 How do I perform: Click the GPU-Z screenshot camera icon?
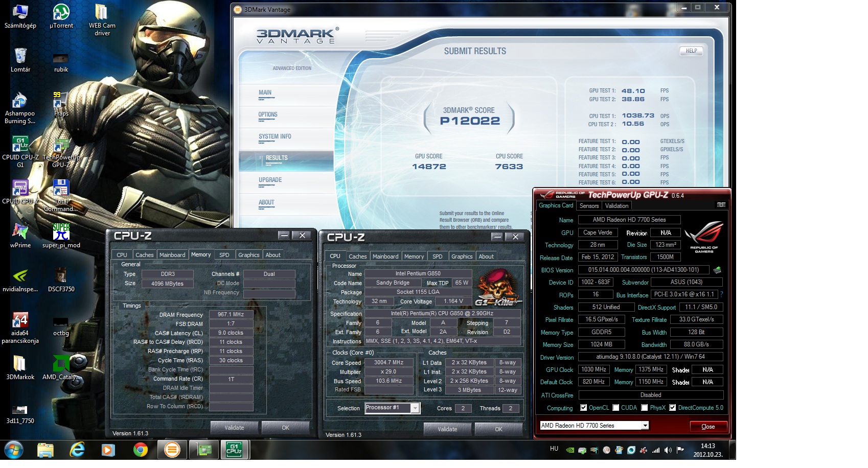[721, 205]
